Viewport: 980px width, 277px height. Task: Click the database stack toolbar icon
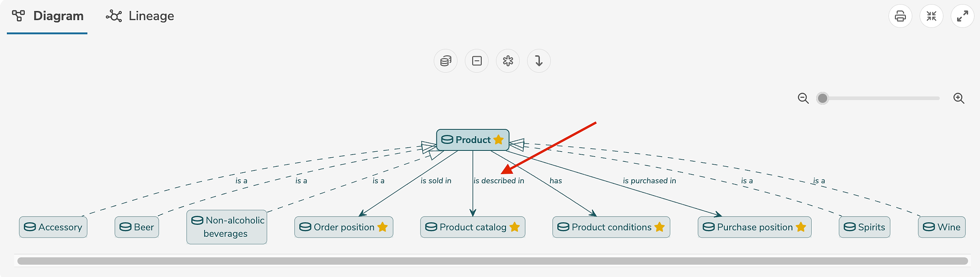pyautogui.click(x=446, y=61)
